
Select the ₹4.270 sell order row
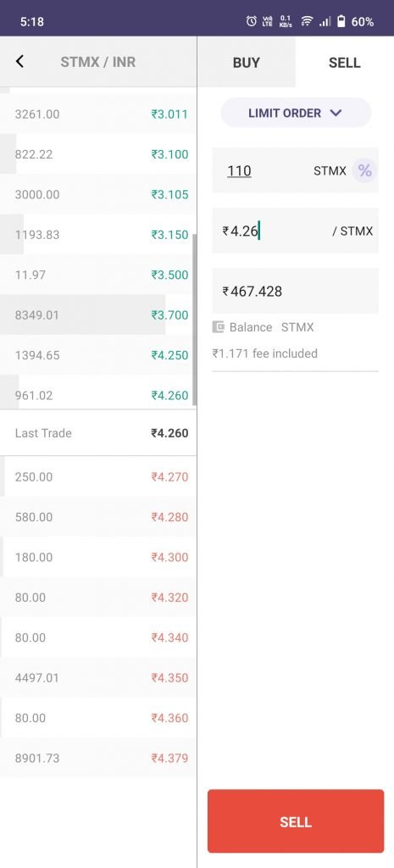click(98, 476)
